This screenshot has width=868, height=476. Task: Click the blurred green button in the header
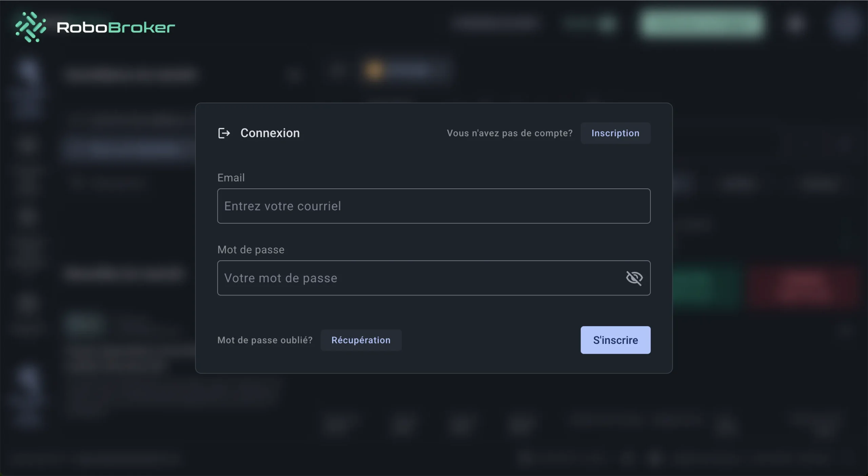coord(702,23)
